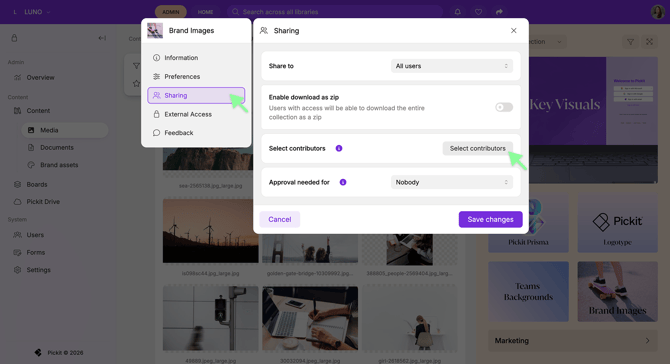
Task: Open girl at desk image thumbnail
Action: point(410,318)
